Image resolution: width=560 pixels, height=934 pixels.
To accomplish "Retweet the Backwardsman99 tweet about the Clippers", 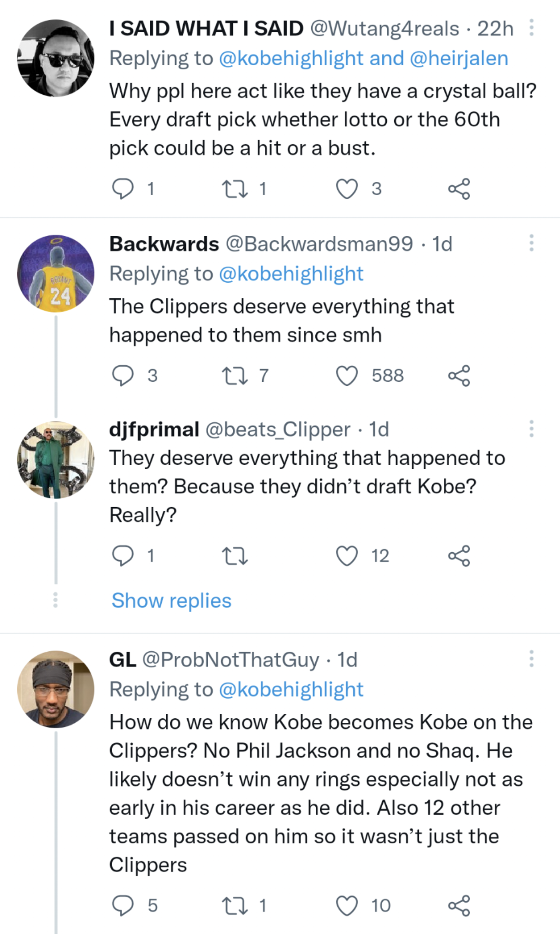I will pyautogui.click(x=234, y=376).
